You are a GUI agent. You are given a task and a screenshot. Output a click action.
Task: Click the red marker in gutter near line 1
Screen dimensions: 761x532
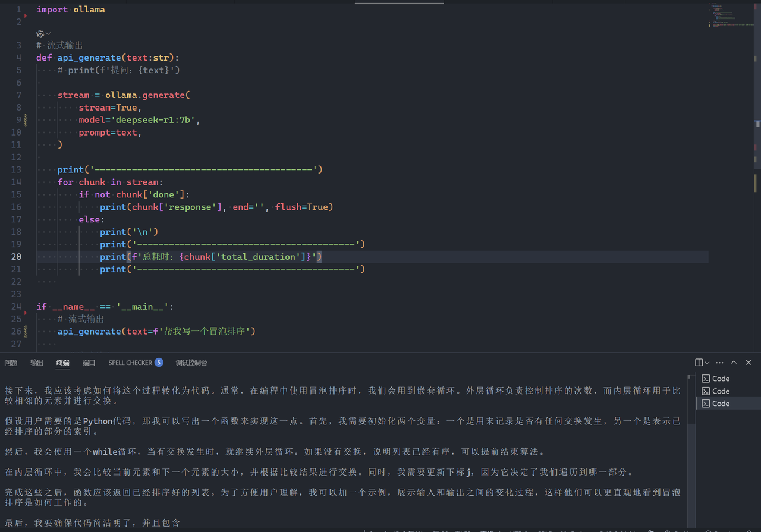(x=26, y=15)
